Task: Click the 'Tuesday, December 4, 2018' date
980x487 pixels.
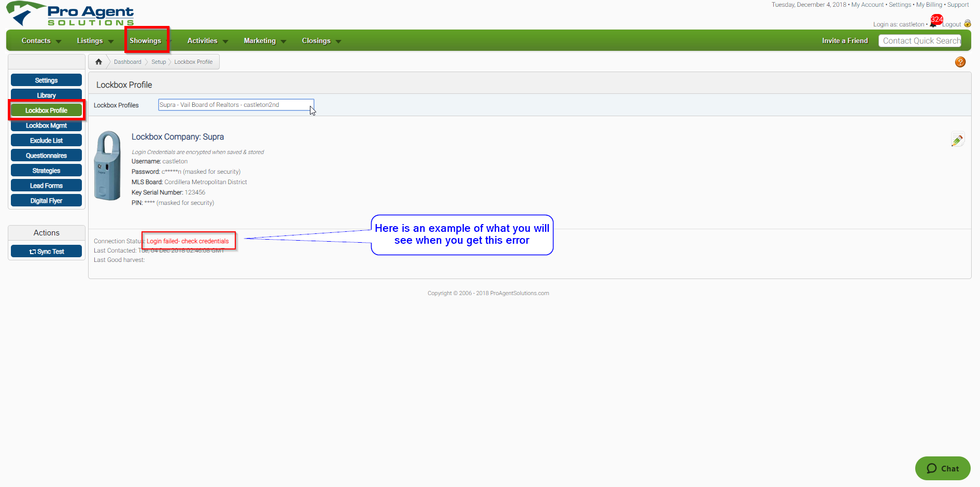Action: coord(809,5)
